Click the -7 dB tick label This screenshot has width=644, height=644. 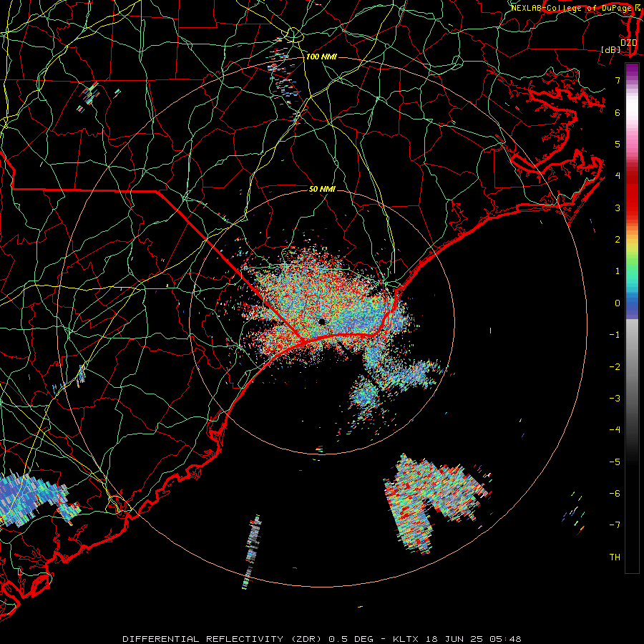(615, 525)
